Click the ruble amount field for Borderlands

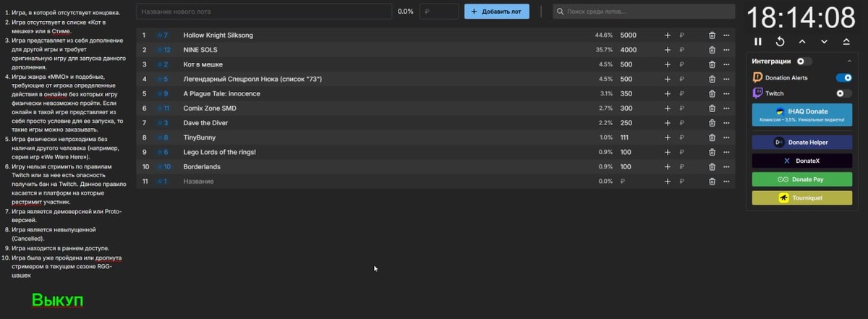(x=681, y=167)
